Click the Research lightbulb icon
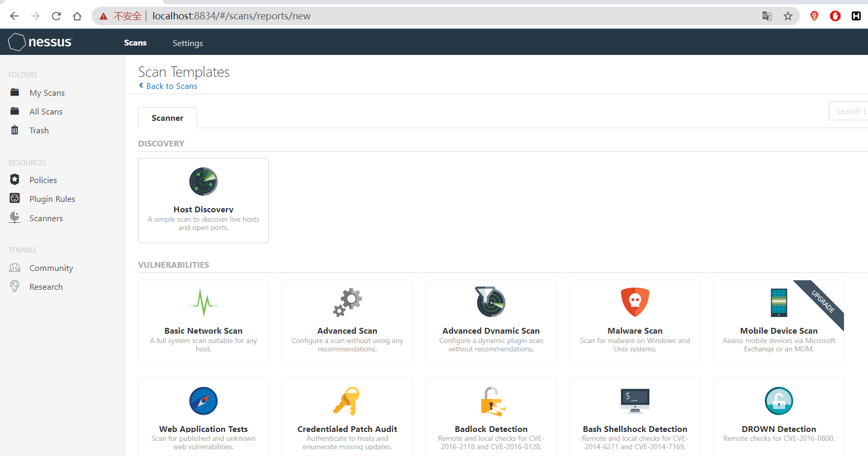Screen dimensions: 868x456 pyautogui.click(x=15, y=286)
